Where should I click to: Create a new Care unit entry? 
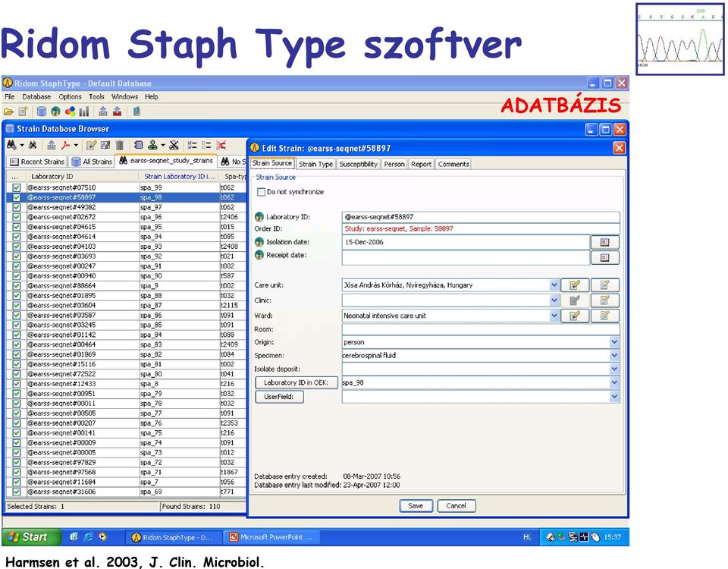coord(604,285)
